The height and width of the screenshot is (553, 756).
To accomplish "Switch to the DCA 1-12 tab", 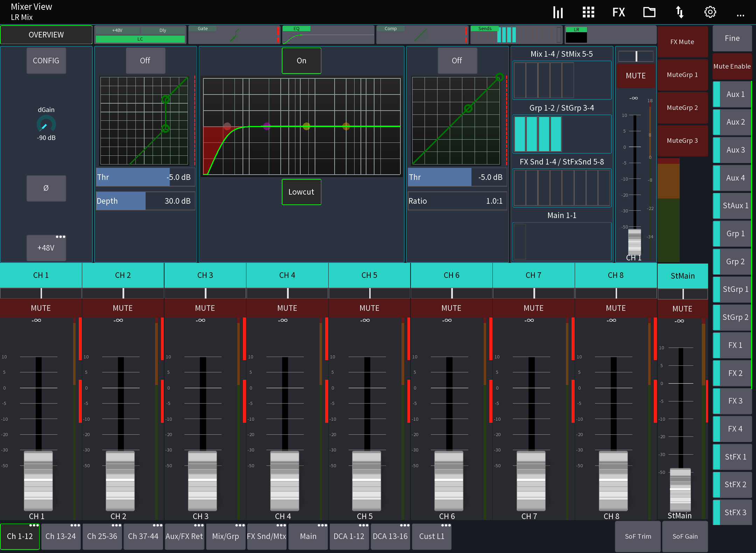I will point(349,536).
